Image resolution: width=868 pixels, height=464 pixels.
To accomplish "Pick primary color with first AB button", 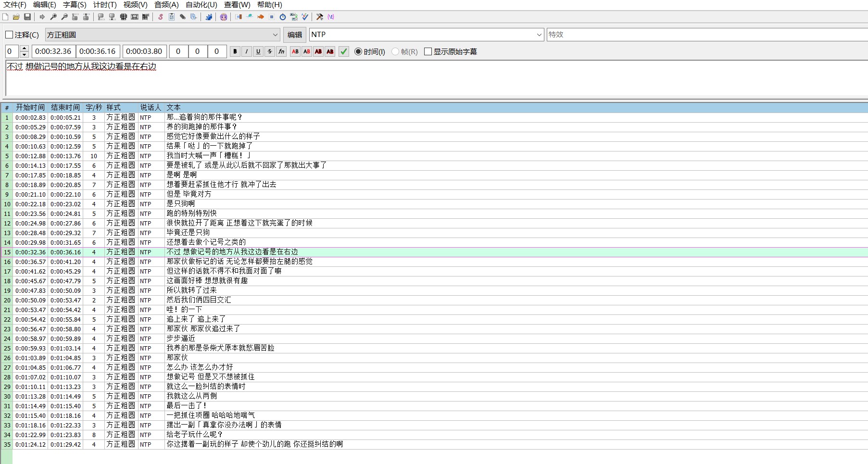I will 295,51.
